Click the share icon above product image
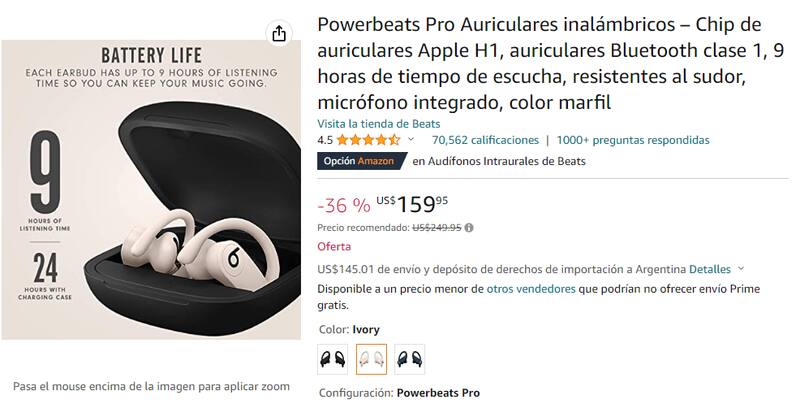The image size is (800, 404). pos(279,34)
